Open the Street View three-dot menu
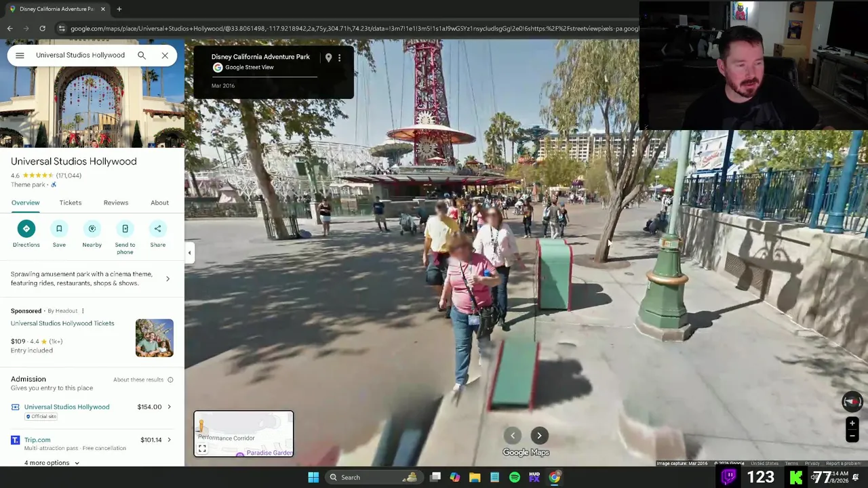The image size is (868, 488). 340,58
